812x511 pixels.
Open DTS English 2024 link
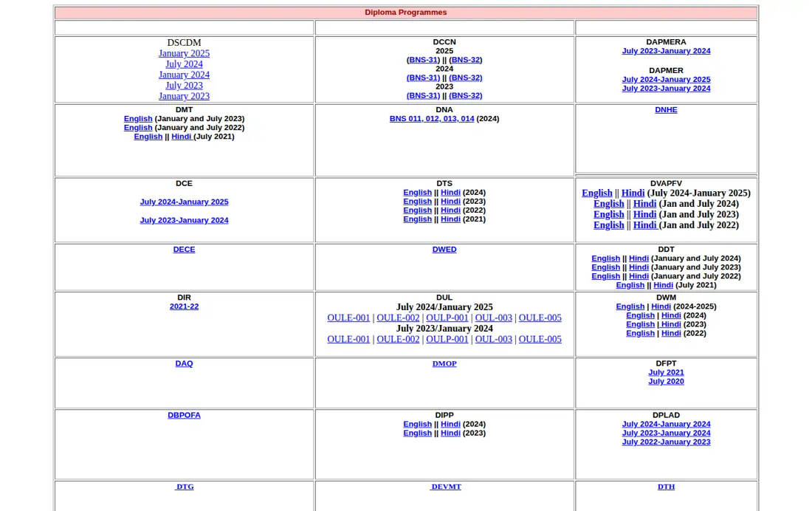[417, 192]
